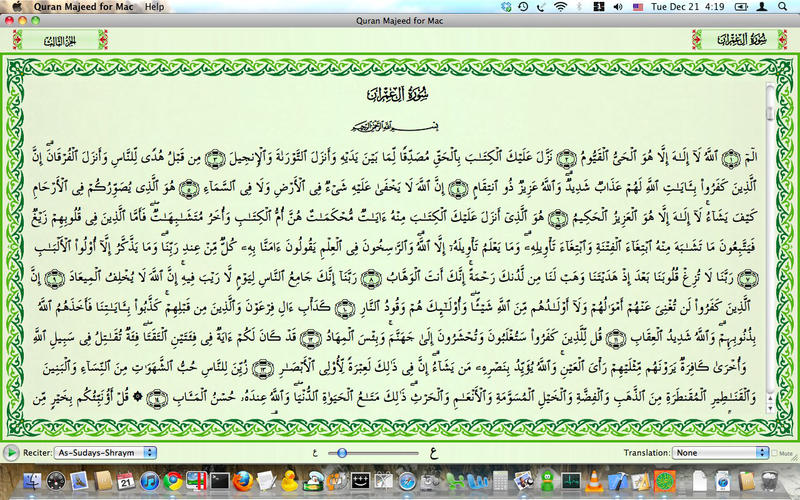Launch Firefox from the Dock
Image resolution: width=800 pixels, height=500 pixels.
coord(243,481)
